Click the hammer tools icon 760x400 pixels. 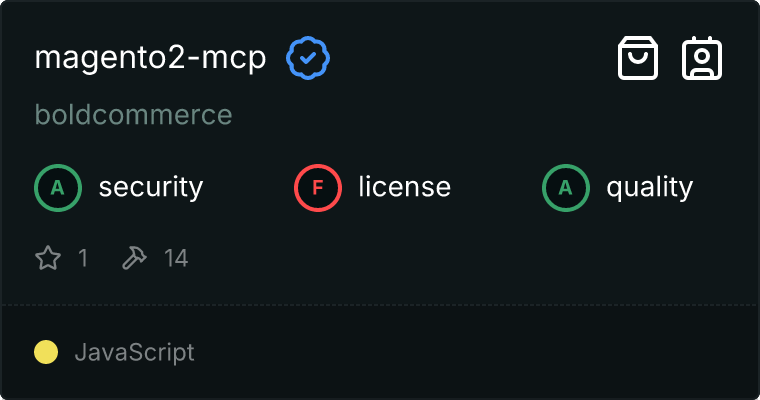[x=134, y=259]
